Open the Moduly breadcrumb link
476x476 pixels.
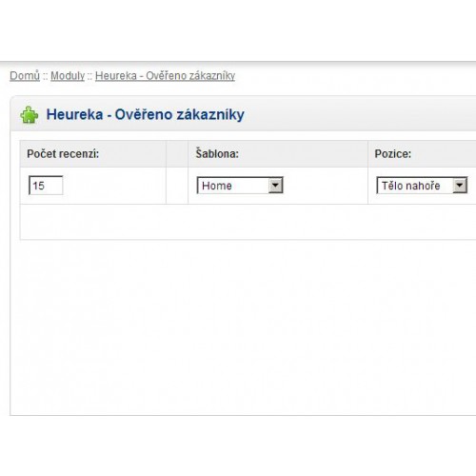tap(68, 76)
